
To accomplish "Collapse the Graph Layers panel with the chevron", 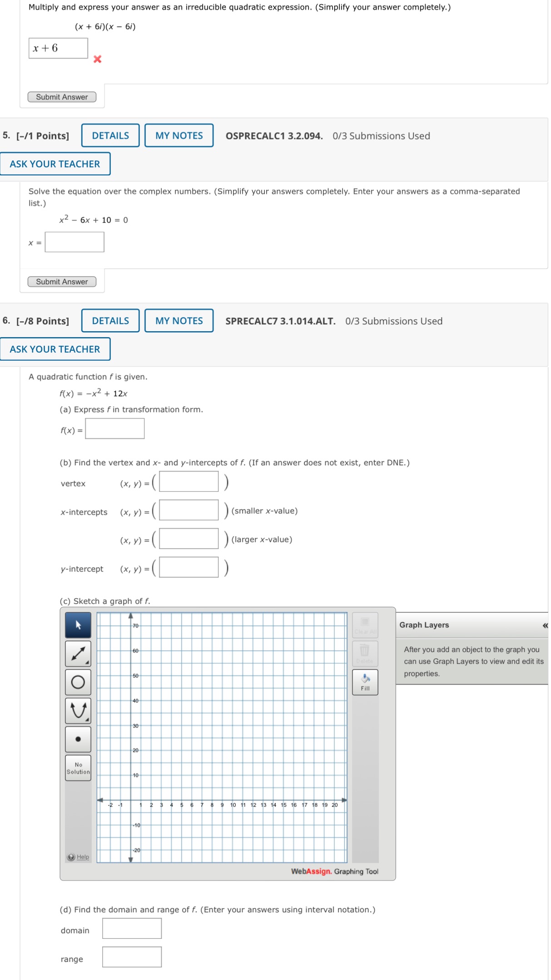I will click(545, 625).
